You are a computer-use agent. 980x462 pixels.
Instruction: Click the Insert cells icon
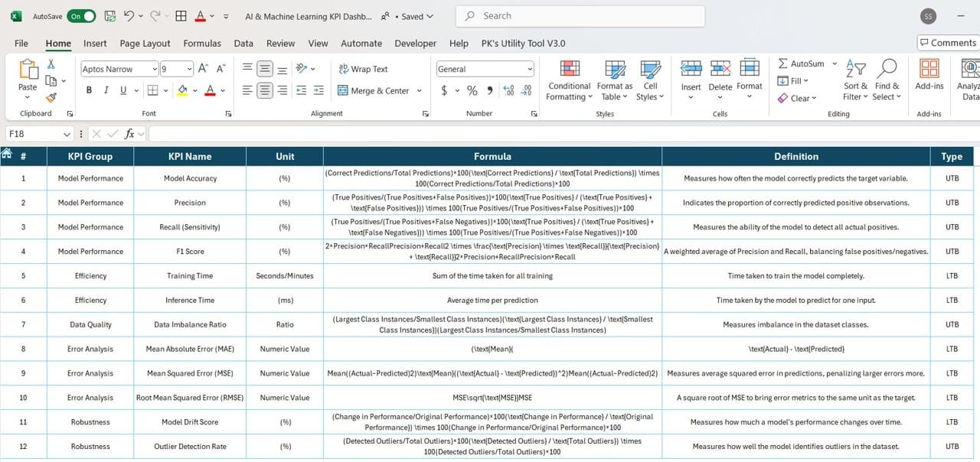coord(691,69)
